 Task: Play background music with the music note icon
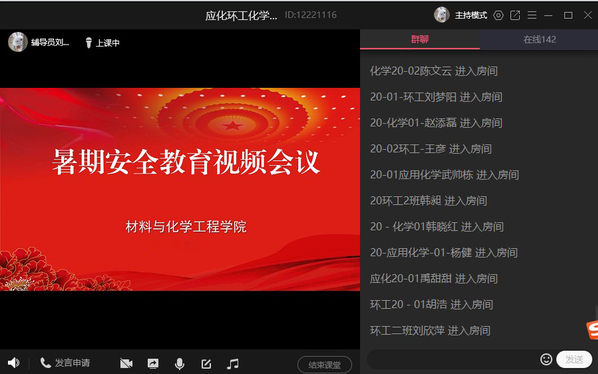[233, 364]
